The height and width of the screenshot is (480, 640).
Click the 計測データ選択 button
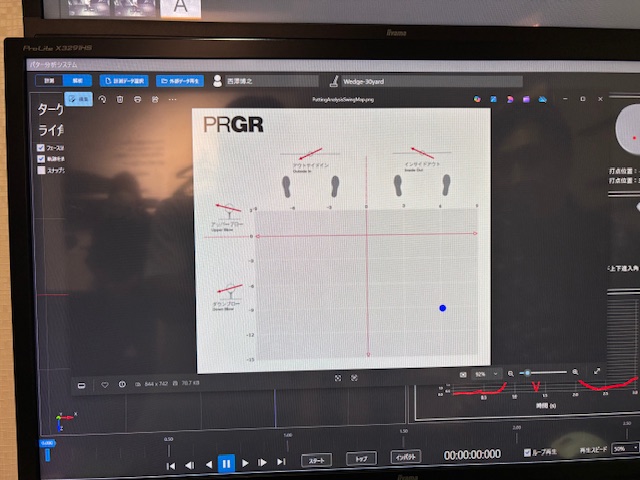124,81
